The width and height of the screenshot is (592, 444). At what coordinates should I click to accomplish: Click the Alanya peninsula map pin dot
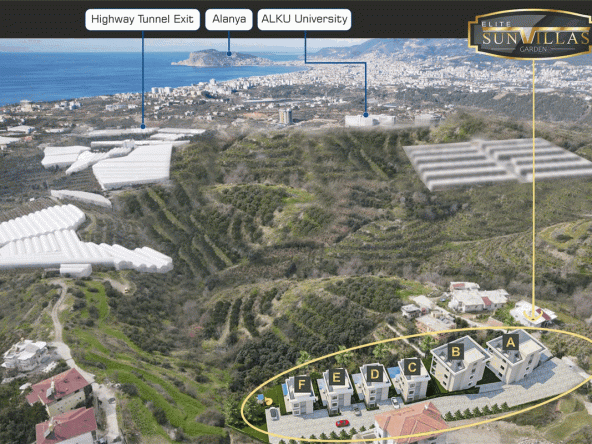tap(229, 54)
